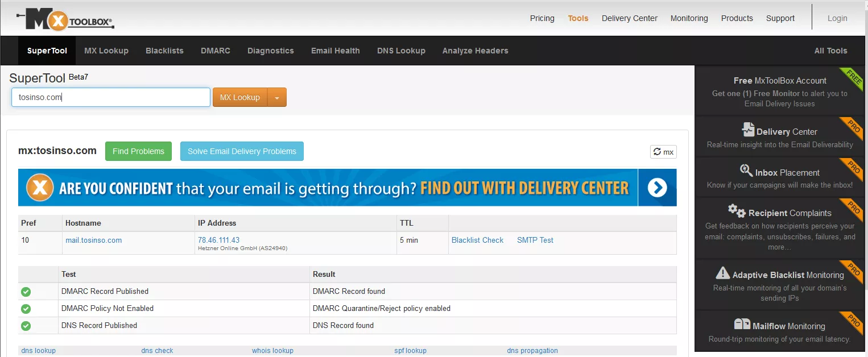Click the Adaptive Blacklist warning triangle icon
This screenshot has height=357, width=868.
tap(722, 273)
